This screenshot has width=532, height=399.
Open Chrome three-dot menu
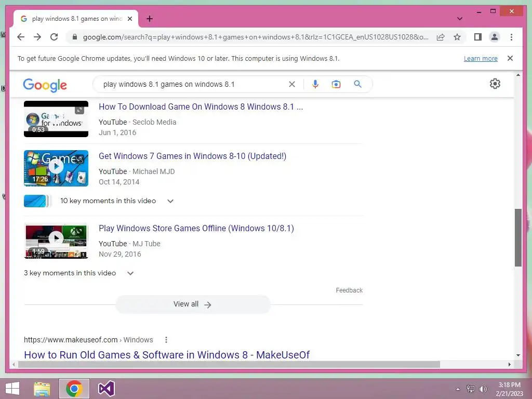[511, 37]
